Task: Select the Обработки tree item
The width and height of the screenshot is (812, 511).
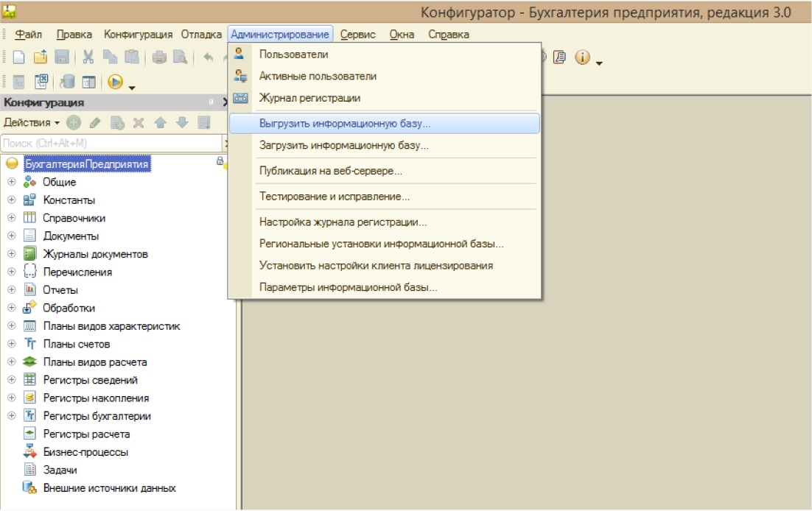Action: tap(69, 308)
